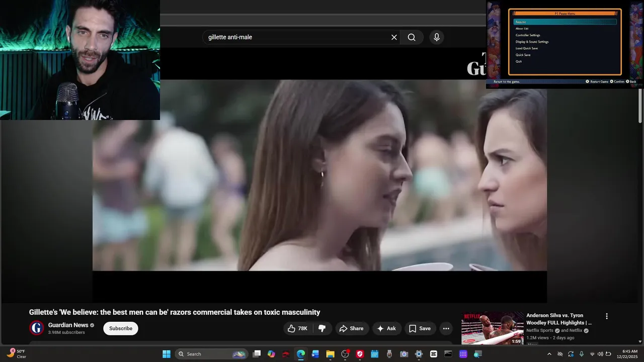
Task: Open Microsoft Word from the taskbar
Action: (315, 354)
